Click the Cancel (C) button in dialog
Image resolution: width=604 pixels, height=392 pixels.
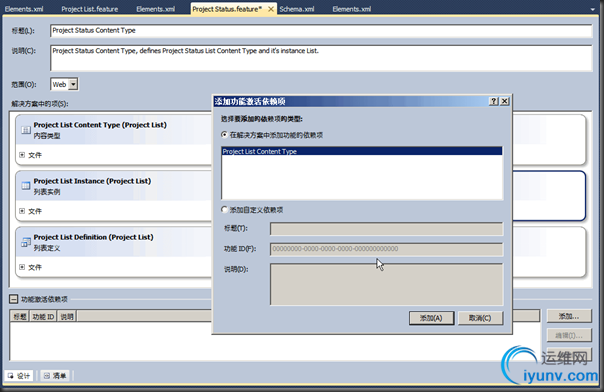coord(480,318)
